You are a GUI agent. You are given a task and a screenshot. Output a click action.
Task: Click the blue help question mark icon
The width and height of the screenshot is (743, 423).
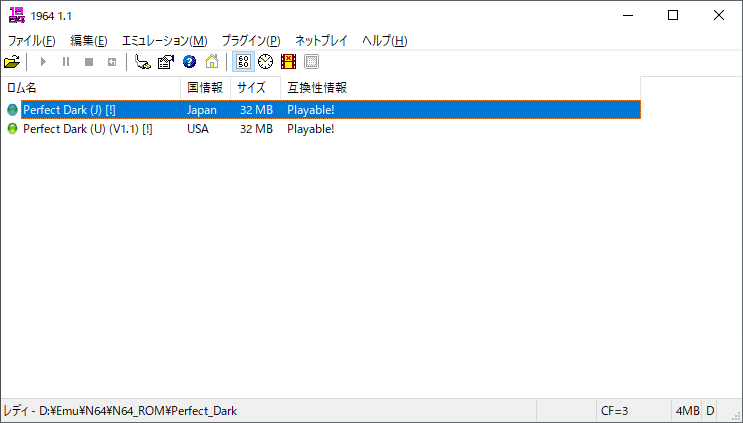tap(189, 62)
